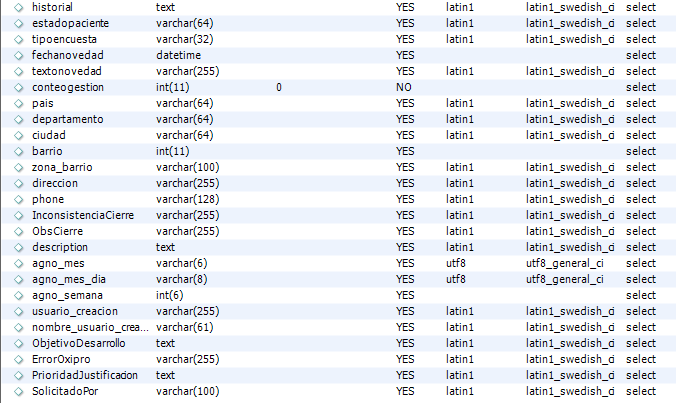Select the tipoencuesta column row

click(x=338, y=39)
